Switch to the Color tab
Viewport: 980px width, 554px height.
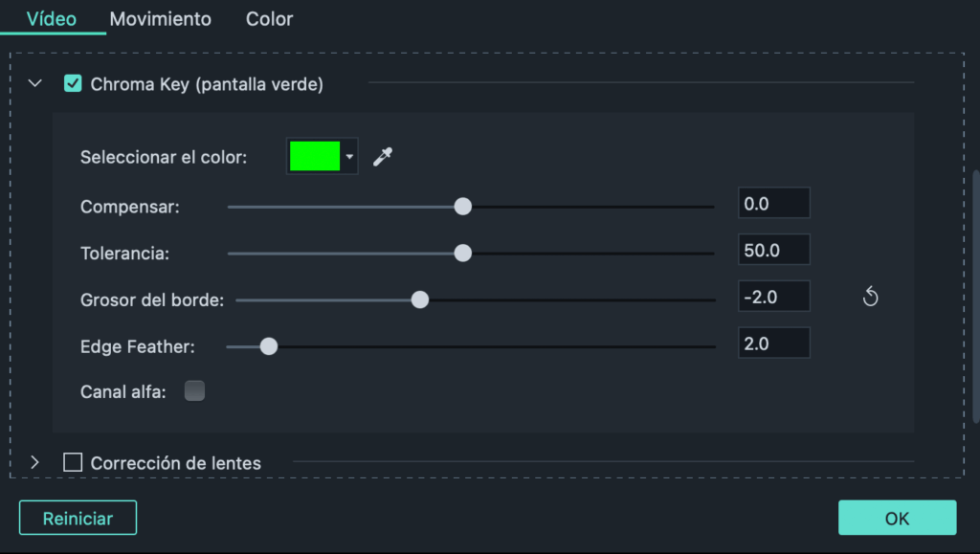point(268,18)
